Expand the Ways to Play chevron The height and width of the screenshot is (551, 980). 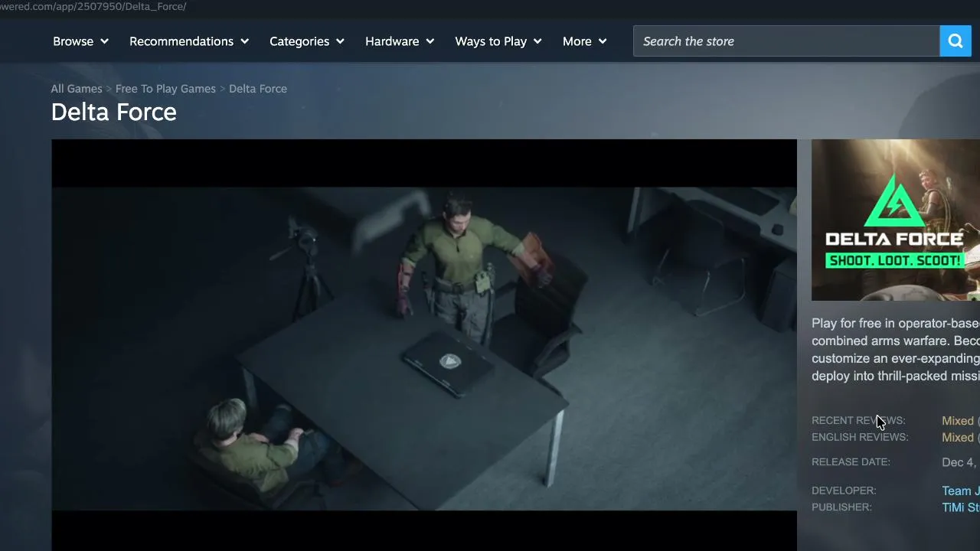pos(537,41)
